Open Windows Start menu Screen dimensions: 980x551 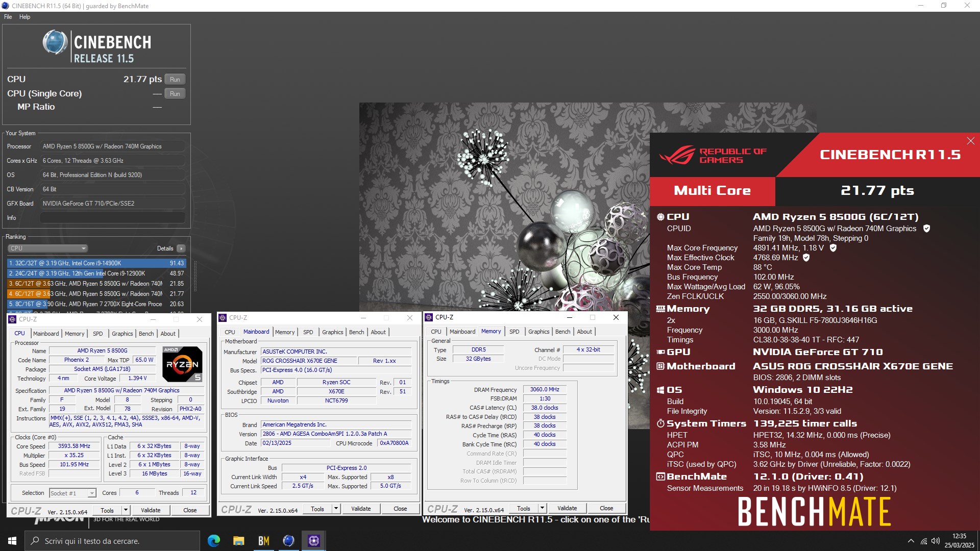(12, 541)
